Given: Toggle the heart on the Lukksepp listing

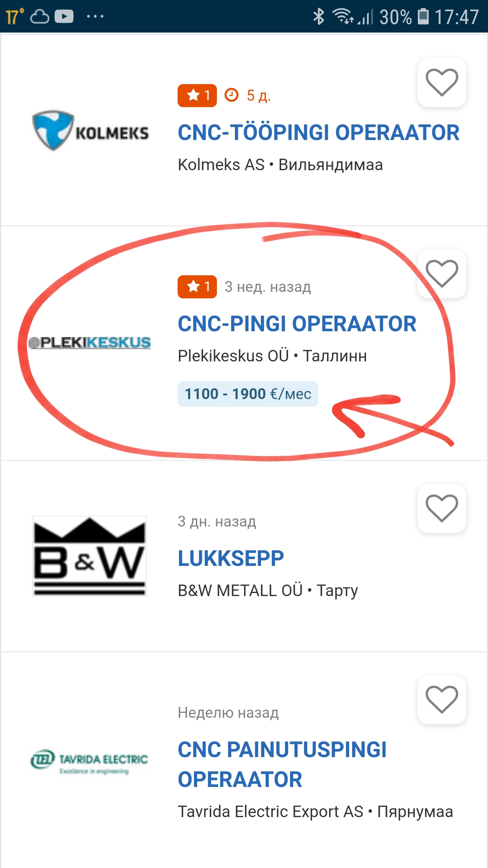Looking at the screenshot, I should pos(442,508).
